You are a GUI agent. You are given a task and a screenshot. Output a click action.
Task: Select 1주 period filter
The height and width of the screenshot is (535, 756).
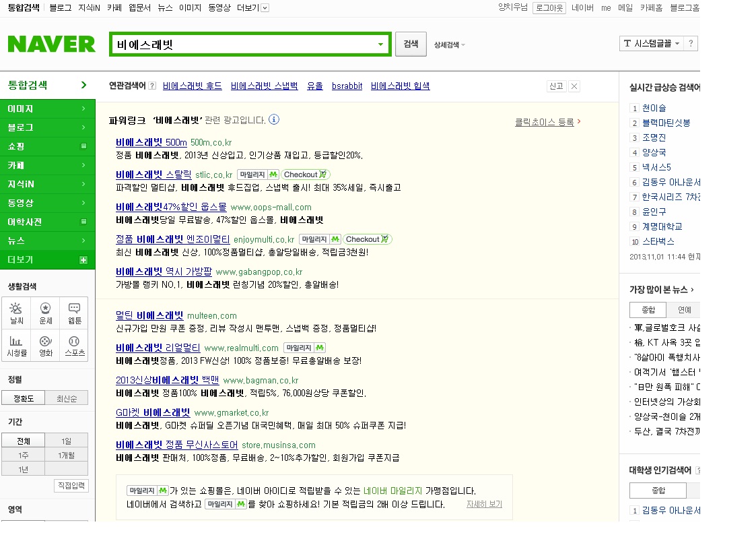pos(24,455)
